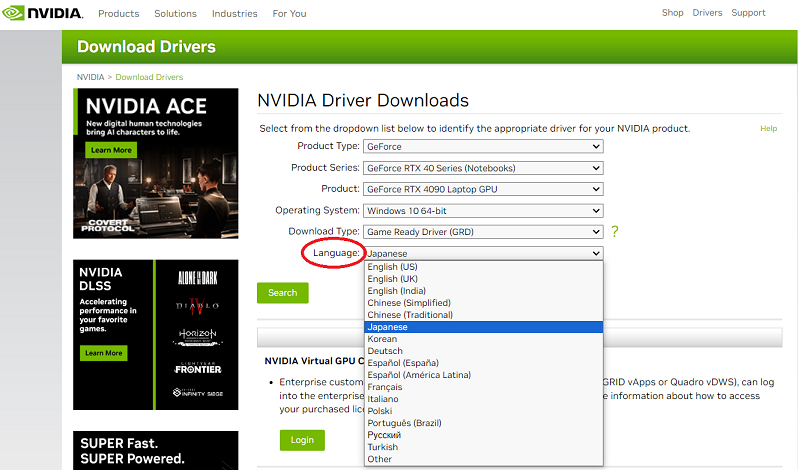This screenshot has width=798, height=470.
Task: Select Turkish language option
Action: point(484,447)
